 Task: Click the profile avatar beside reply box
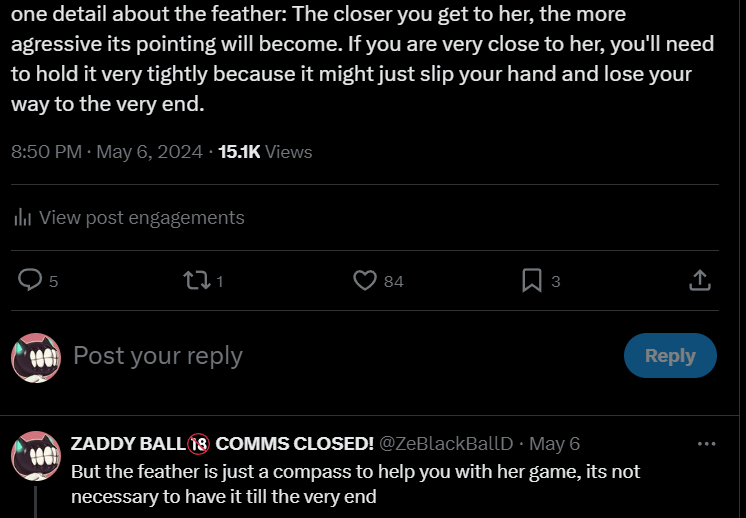point(36,357)
